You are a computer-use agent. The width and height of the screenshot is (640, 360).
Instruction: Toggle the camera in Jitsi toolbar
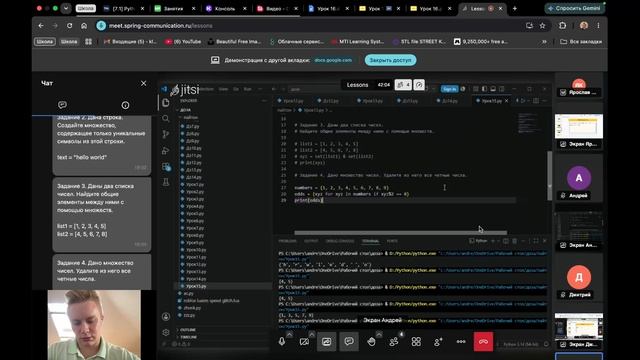pyautogui.click(x=304, y=342)
